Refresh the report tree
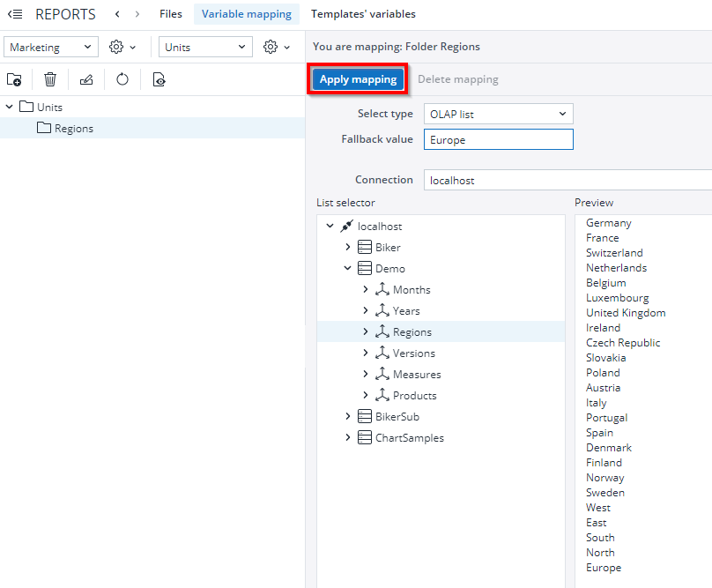The width and height of the screenshot is (712, 588). click(x=122, y=79)
